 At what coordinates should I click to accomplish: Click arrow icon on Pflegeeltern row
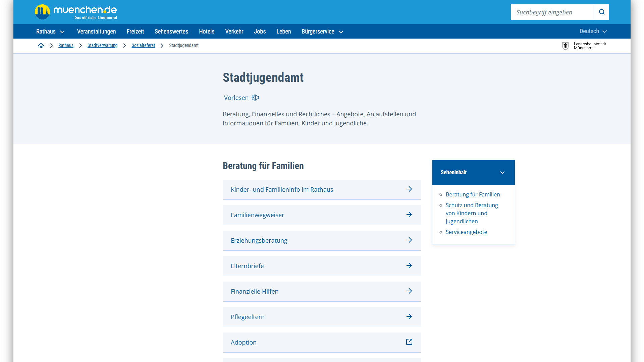pos(409,317)
